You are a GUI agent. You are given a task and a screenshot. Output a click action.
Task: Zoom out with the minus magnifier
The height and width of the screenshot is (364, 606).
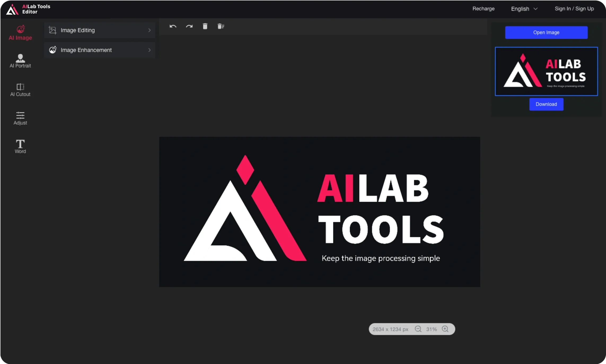click(418, 329)
